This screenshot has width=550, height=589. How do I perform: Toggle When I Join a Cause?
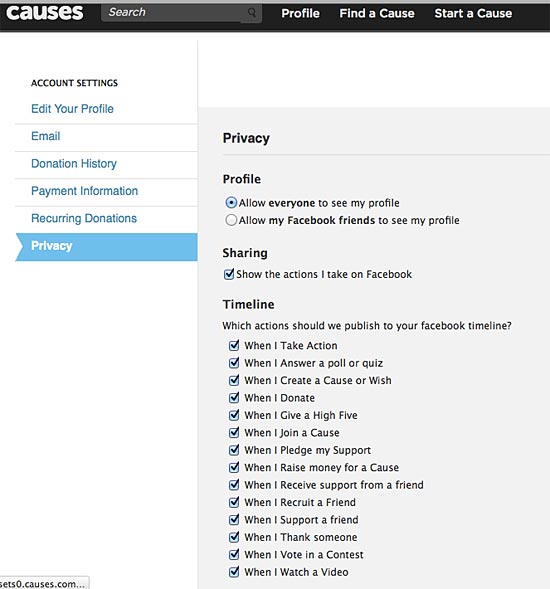(234, 432)
